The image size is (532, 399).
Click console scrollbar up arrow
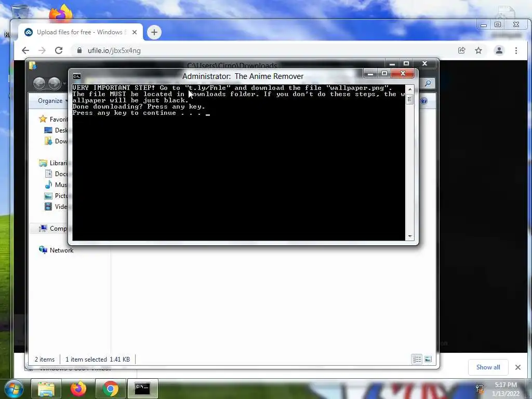point(410,89)
